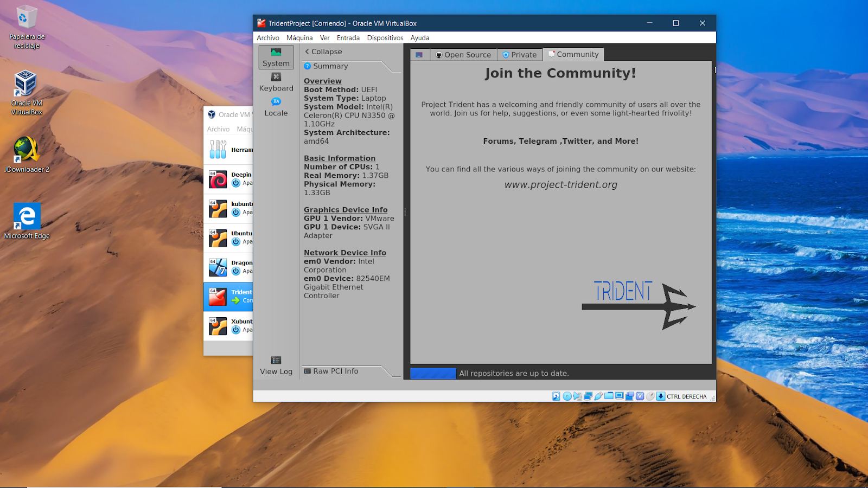Click the virtualization V status icon

640,396
